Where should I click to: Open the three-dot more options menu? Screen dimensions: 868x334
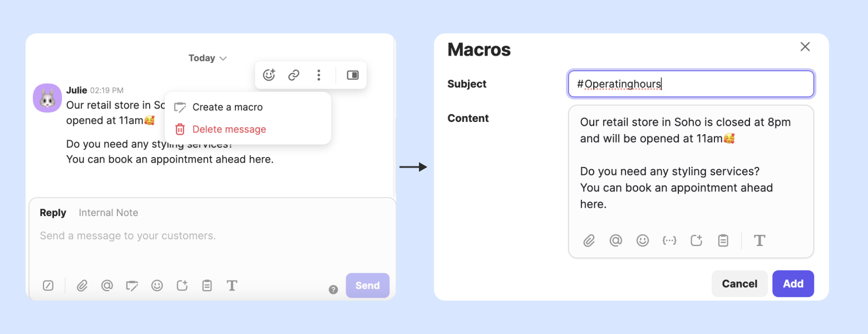(x=319, y=75)
